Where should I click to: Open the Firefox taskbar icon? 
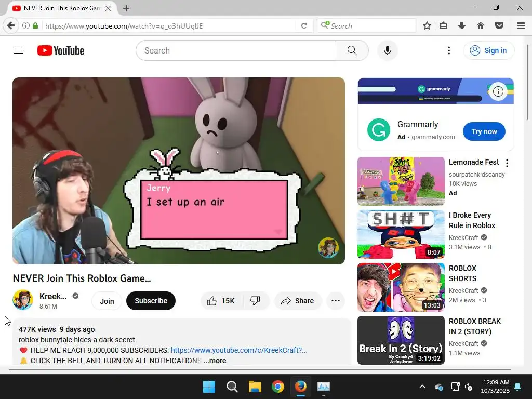[301, 387]
